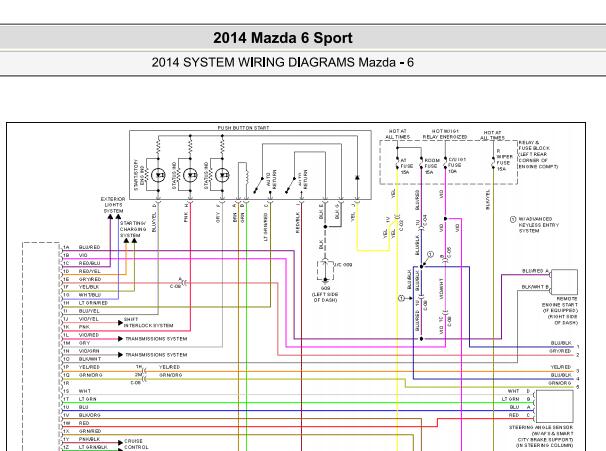Click the EXTERIOR LIGHTS SYSTEM label
The image size is (606, 451).
point(113,205)
